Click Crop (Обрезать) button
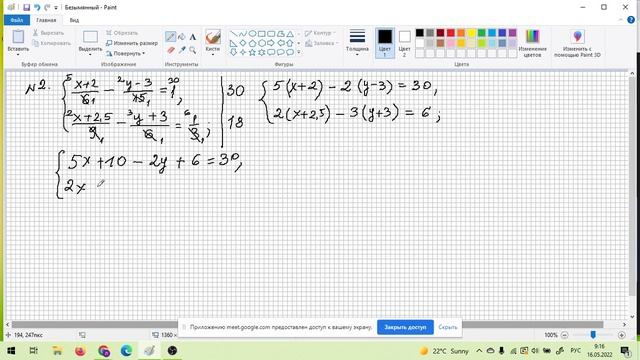Screen dimensions: 640x360 (x=122, y=33)
